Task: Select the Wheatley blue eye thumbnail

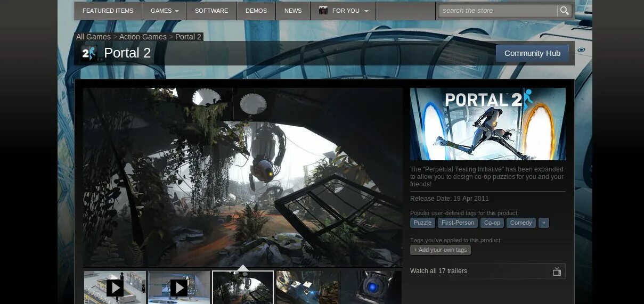Action: tap(371, 287)
